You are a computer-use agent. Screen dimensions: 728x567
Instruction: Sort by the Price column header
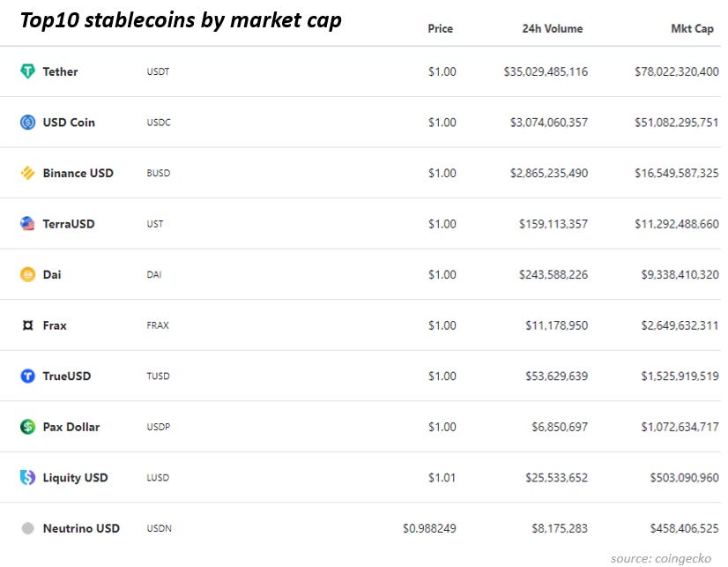(440, 29)
